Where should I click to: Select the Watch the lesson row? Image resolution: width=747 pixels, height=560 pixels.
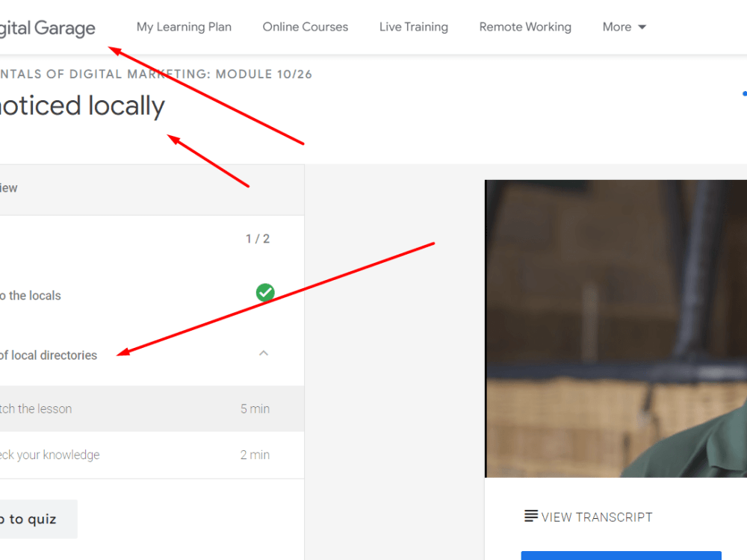click(x=152, y=408)
